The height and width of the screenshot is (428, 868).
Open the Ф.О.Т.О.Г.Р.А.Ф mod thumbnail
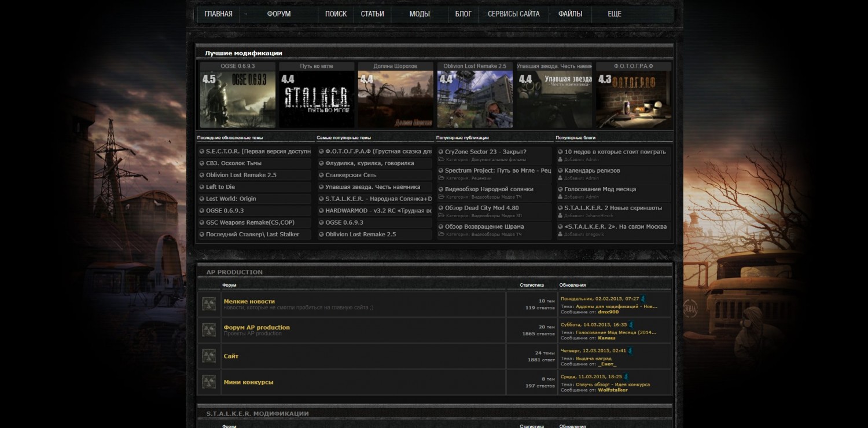pos(634,99)
